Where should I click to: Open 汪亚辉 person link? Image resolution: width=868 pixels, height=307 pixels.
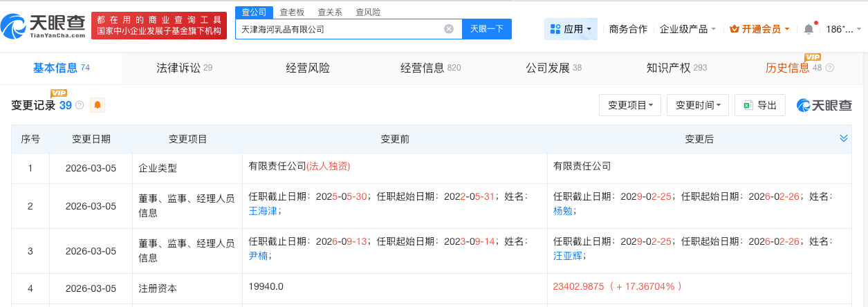(567, 256)
